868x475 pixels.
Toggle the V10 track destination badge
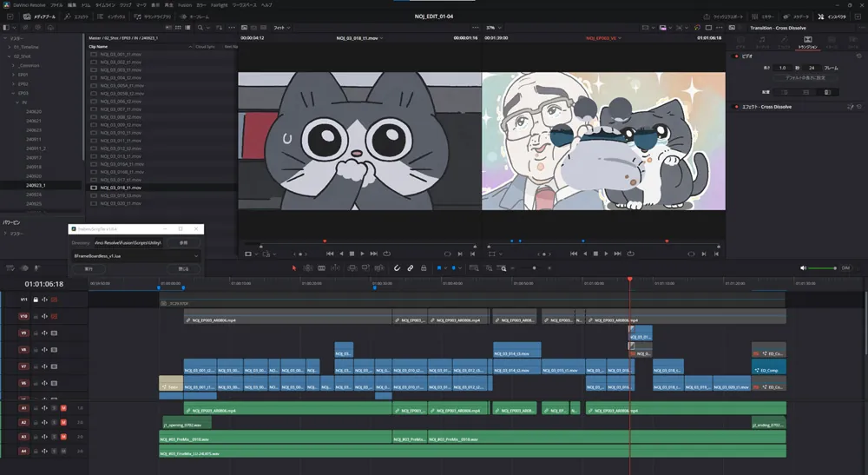tap(23, 316)
